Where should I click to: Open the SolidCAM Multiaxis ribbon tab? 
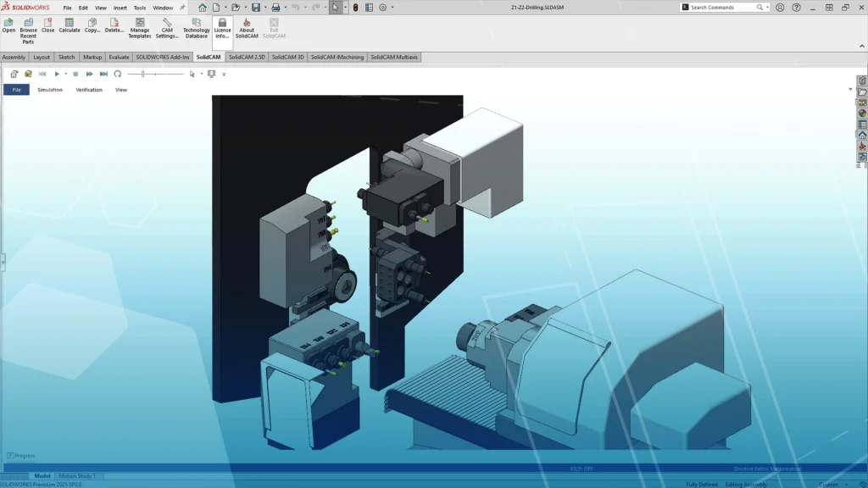(x=395, y=57)
